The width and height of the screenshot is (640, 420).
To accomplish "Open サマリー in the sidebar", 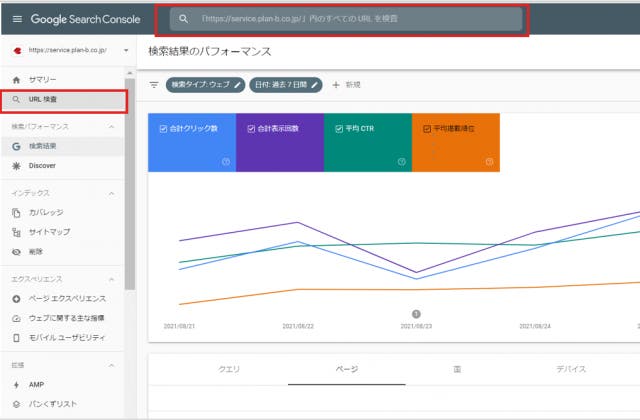I will point(63,80).
